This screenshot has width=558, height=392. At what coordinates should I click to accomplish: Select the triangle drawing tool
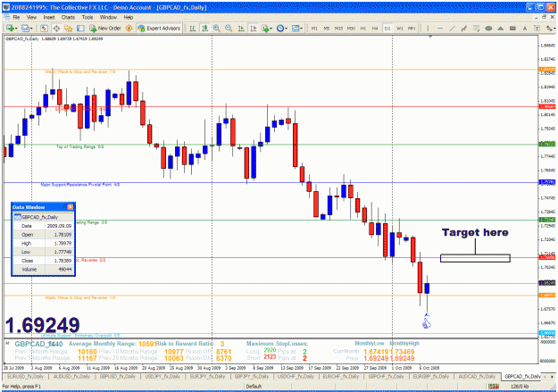[500, 28]
